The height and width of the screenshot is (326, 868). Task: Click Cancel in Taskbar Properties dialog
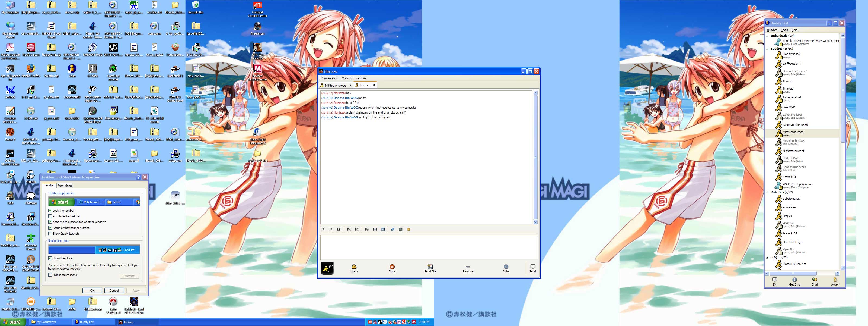(x=114, y=291)
